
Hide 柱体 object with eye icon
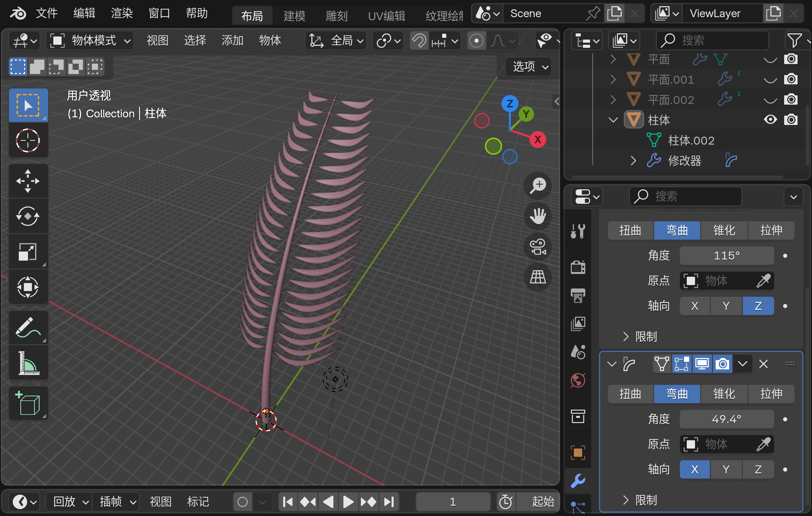click(x=770, y=120)
